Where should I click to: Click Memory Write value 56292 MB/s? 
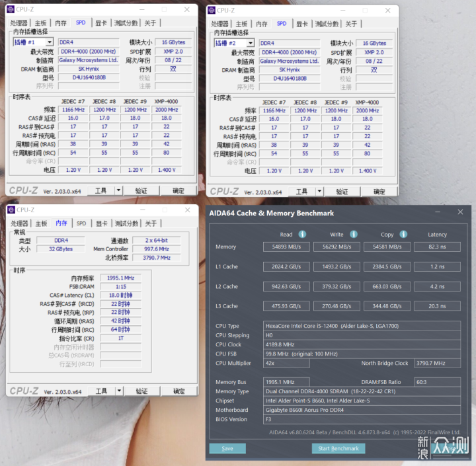[337, 247]
